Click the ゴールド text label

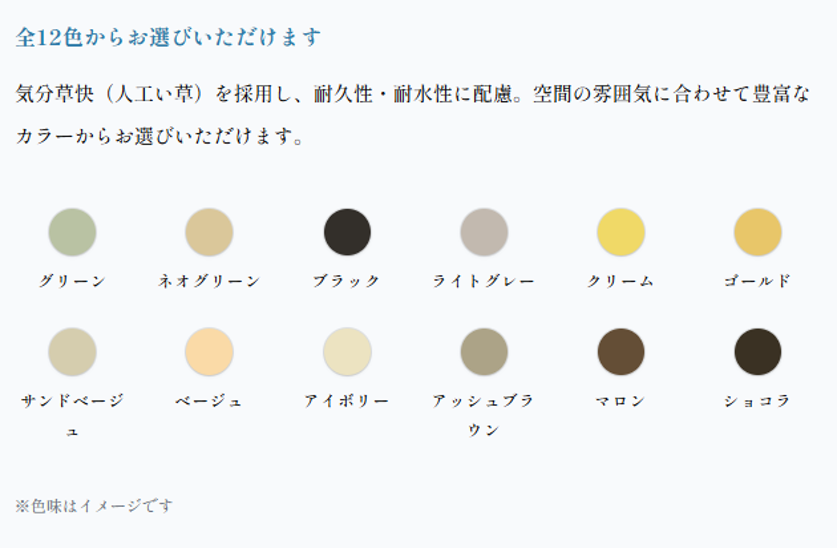coord(757,281)
